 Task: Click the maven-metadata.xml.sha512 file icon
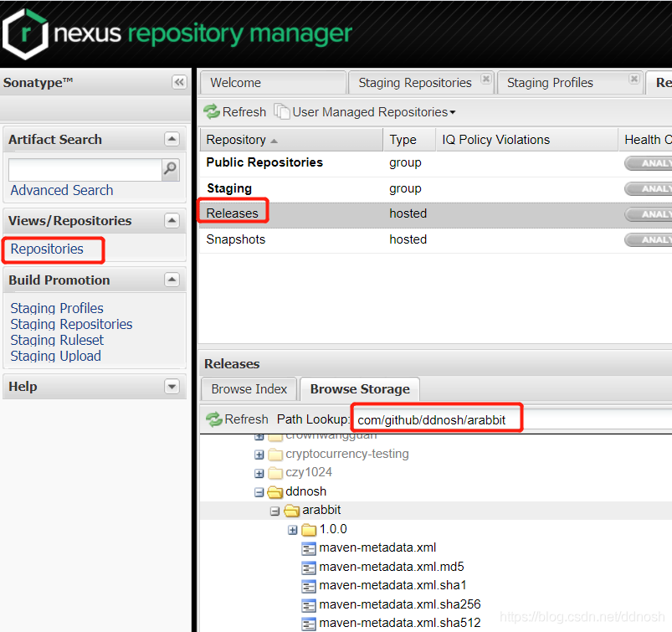point(309,624)
